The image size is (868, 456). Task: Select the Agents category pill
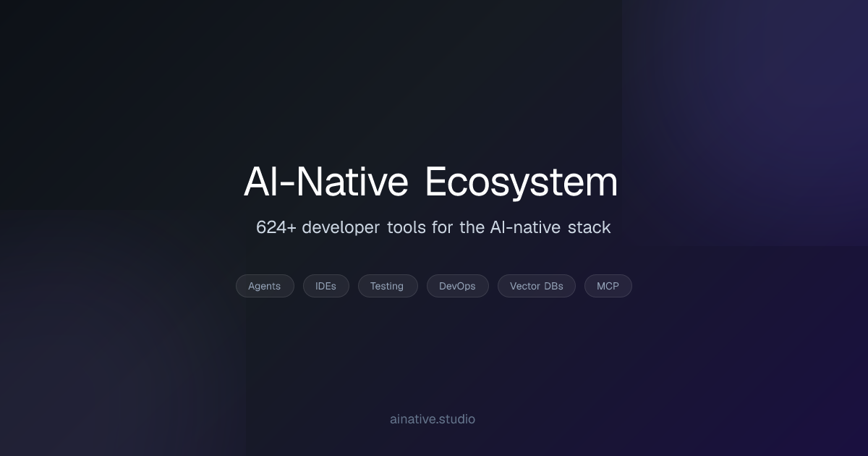[x=265, y=286]
